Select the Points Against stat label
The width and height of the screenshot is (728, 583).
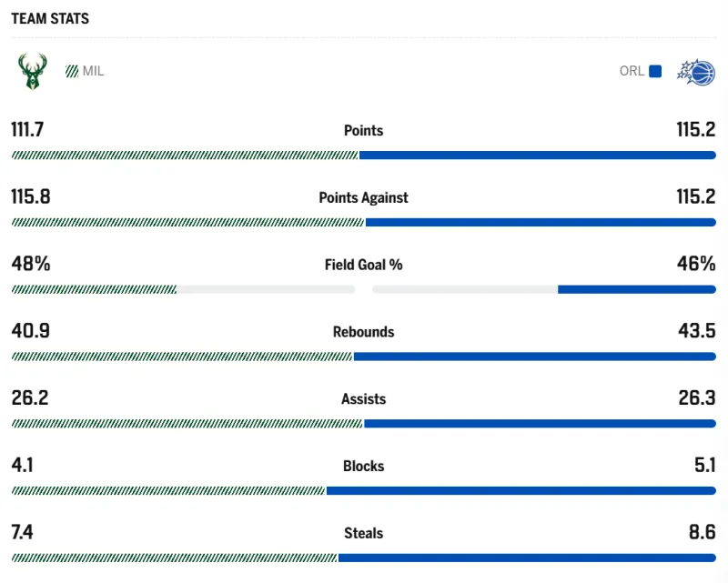[363, 197]
